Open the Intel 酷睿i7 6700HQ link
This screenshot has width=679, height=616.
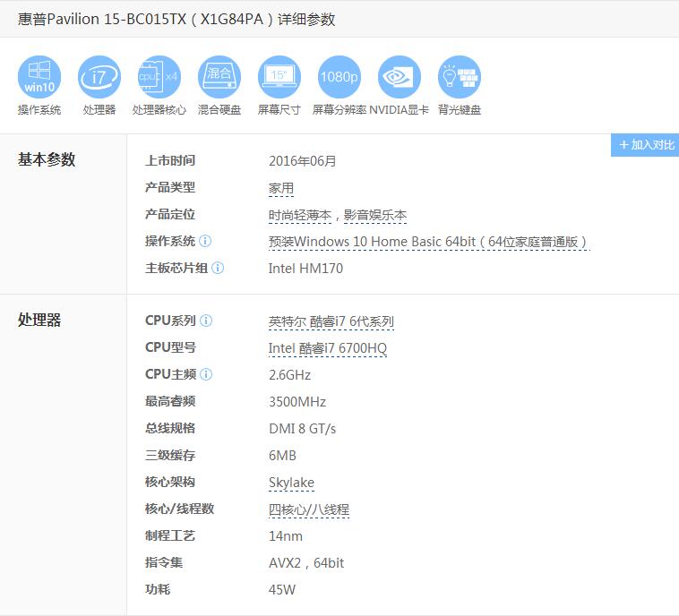(x=328, y=348)
